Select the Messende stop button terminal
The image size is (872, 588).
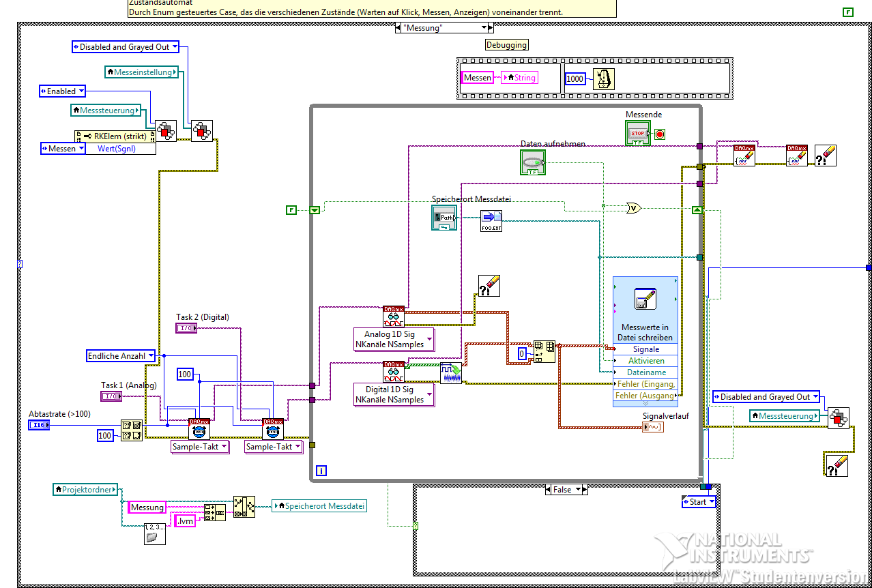click(x=638, y=133)
